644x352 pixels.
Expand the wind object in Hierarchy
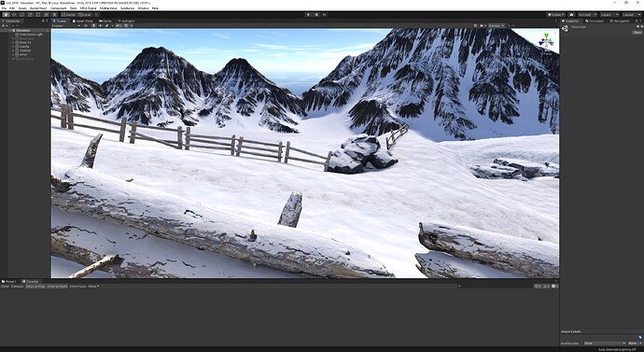(14, 54)
